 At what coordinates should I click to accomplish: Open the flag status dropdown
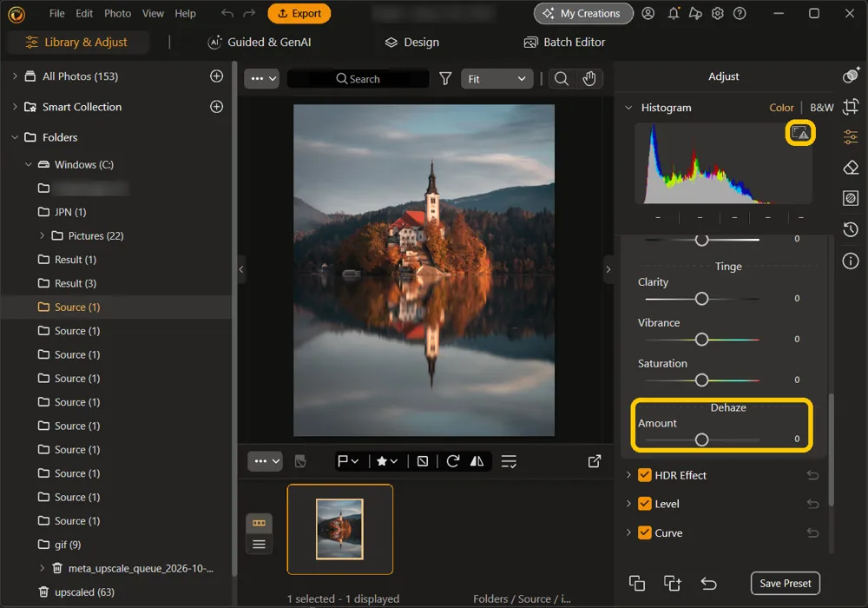pos(348,461)
